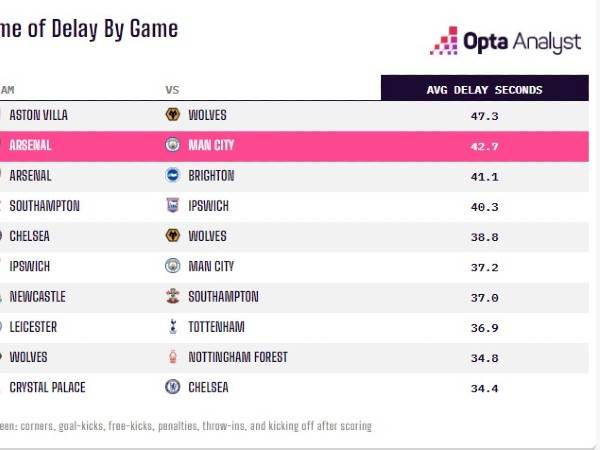This screenshot has height=450, width=600.
Task: Click the footnote about corners and goal-kicks
Action: coord(186,426)
